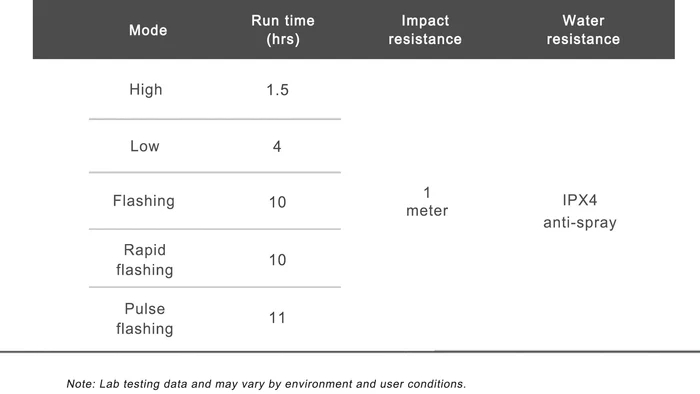Screen dimensions: 700x394
Task: Click the word flashing under Pulse
Action: 145,329
